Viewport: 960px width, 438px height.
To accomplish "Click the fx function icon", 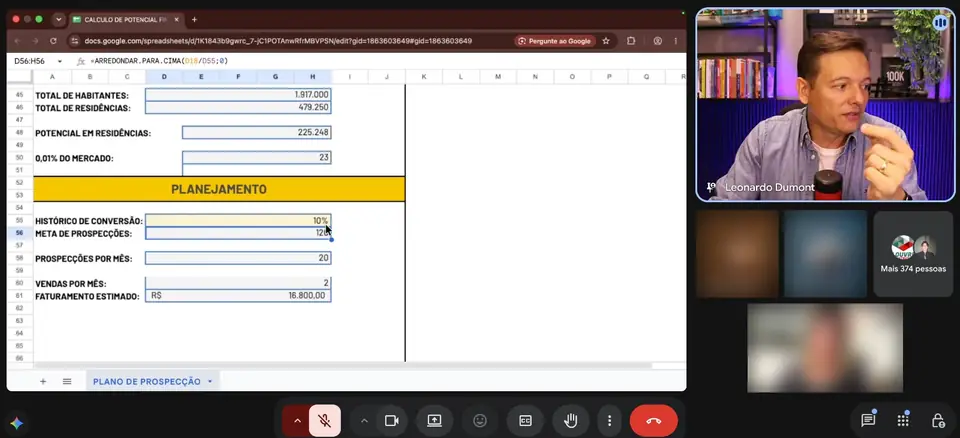I will [80, 61].
